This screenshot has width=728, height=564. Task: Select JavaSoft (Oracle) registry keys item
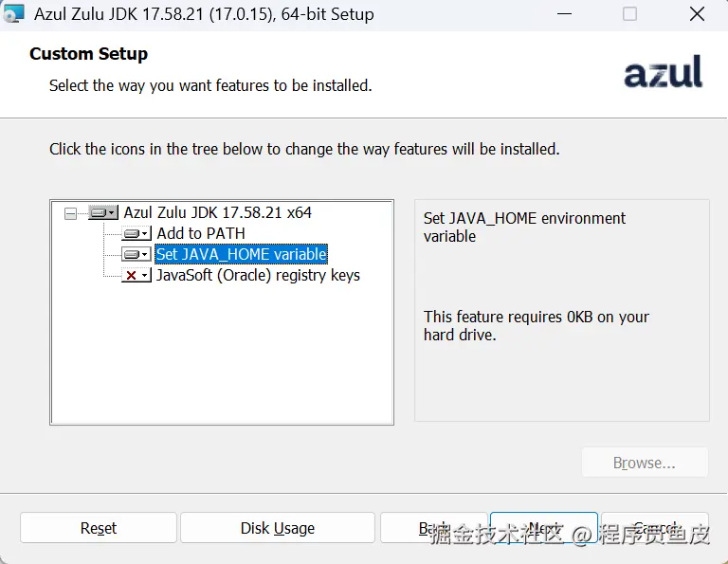click(258, 275)
